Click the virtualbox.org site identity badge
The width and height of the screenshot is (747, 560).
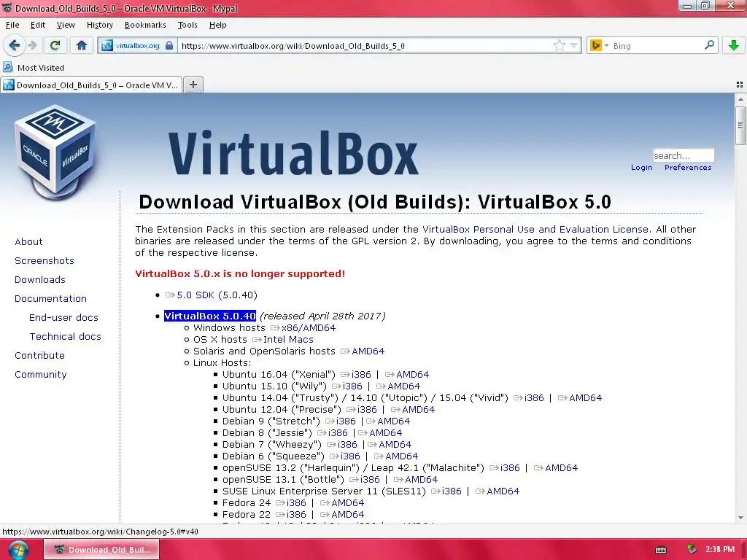(138, 46)
